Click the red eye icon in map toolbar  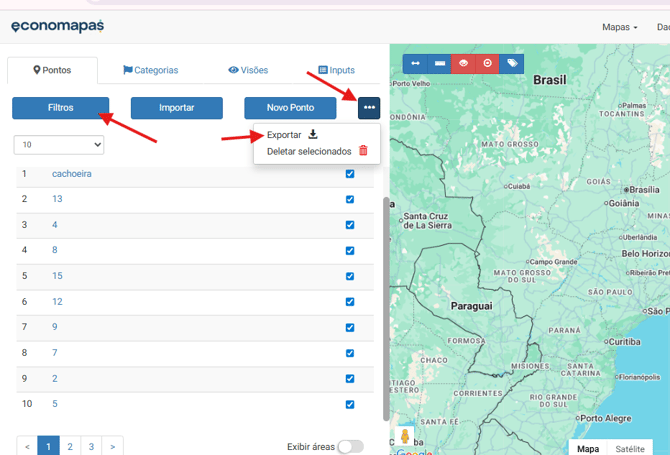coord(464,63)
